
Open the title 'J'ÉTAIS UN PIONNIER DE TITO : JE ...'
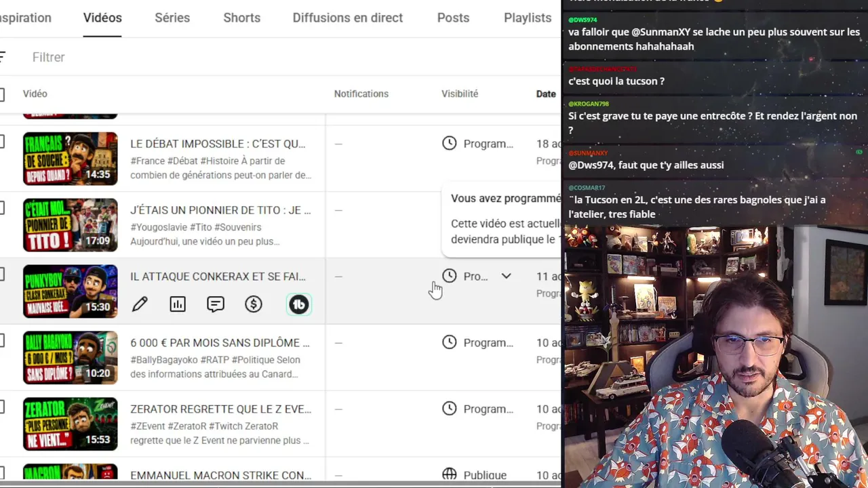(x=220, y=210)
